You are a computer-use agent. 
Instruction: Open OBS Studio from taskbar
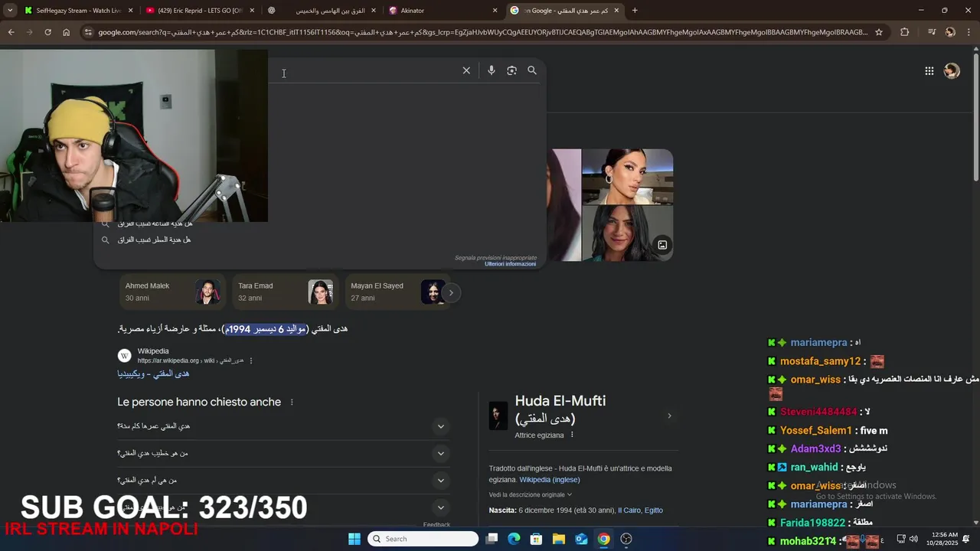[626, 539]
